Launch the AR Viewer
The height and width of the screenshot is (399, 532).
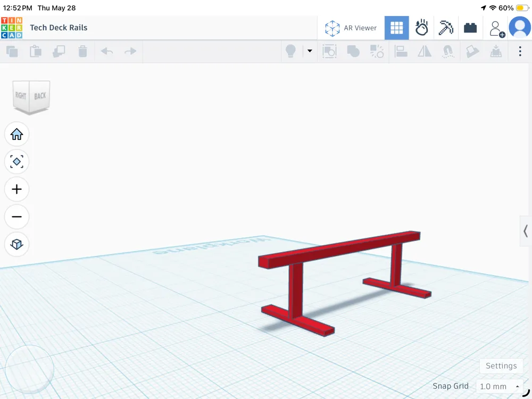(351, 28)
